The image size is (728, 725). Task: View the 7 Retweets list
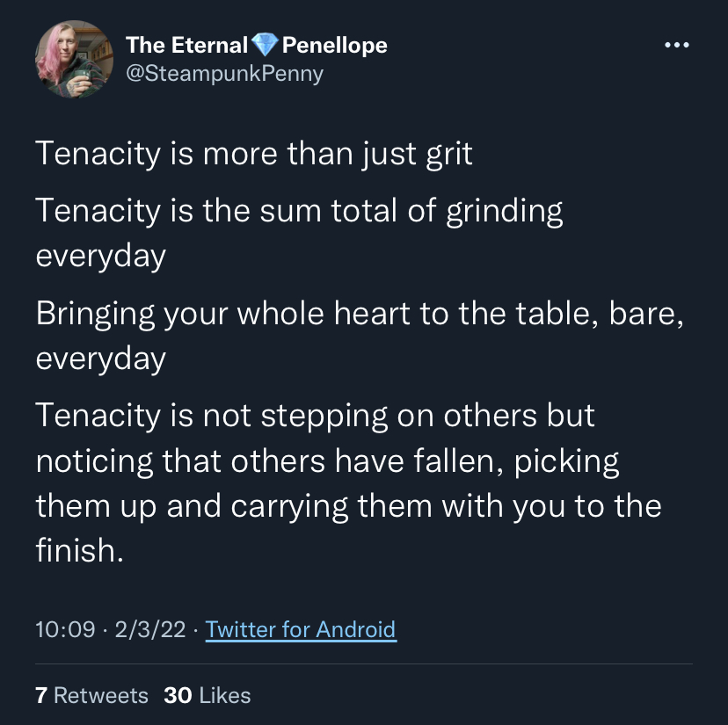tap(91, 695)
